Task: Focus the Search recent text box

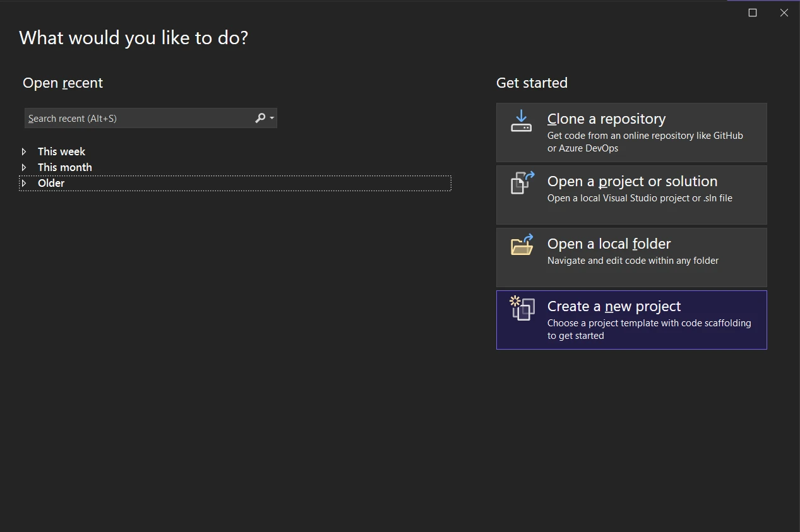Action: coord(139,118)
